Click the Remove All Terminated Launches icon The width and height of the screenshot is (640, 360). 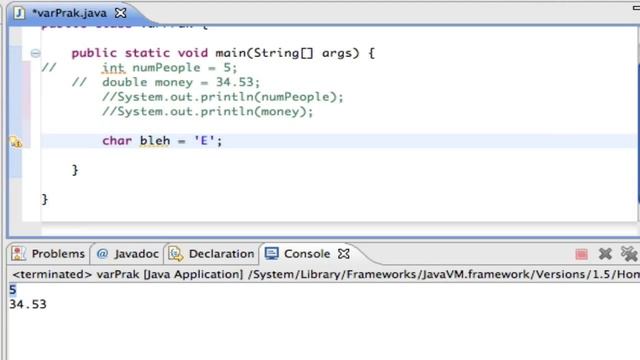point(629,254)
